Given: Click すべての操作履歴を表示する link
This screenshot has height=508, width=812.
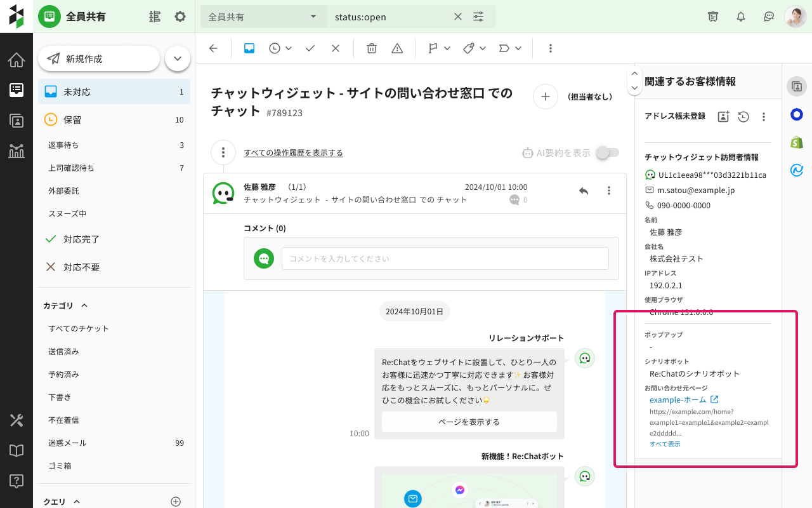Looking at the screenshot, I should pos(293,153).
